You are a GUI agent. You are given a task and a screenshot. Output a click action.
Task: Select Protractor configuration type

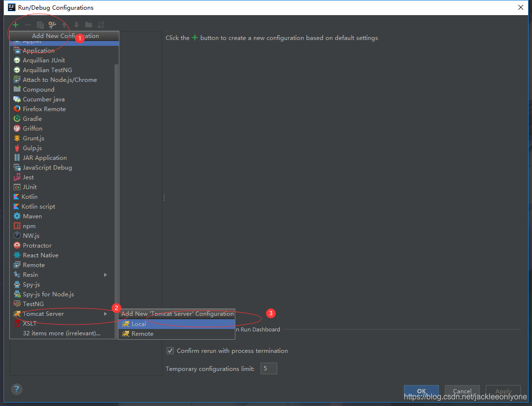[62, 246]
